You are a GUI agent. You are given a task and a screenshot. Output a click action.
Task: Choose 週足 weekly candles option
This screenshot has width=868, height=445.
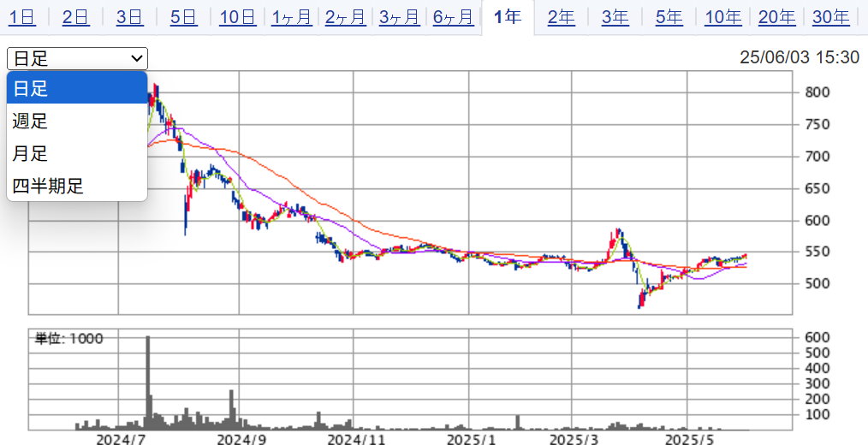click(77, 120)
